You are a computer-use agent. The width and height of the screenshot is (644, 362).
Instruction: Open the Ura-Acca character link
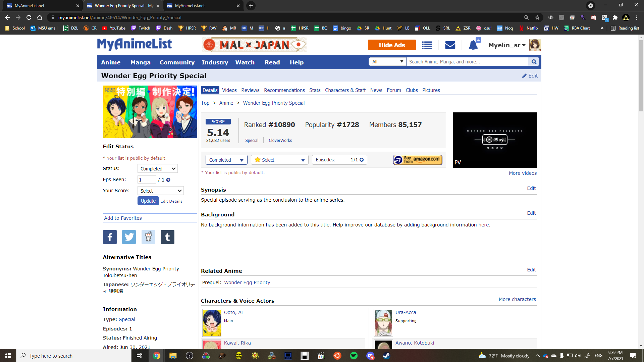point(406,312)
